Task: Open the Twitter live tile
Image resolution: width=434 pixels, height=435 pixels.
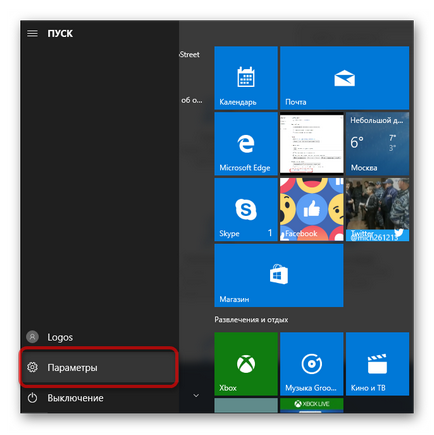Action: coord(377,209)
